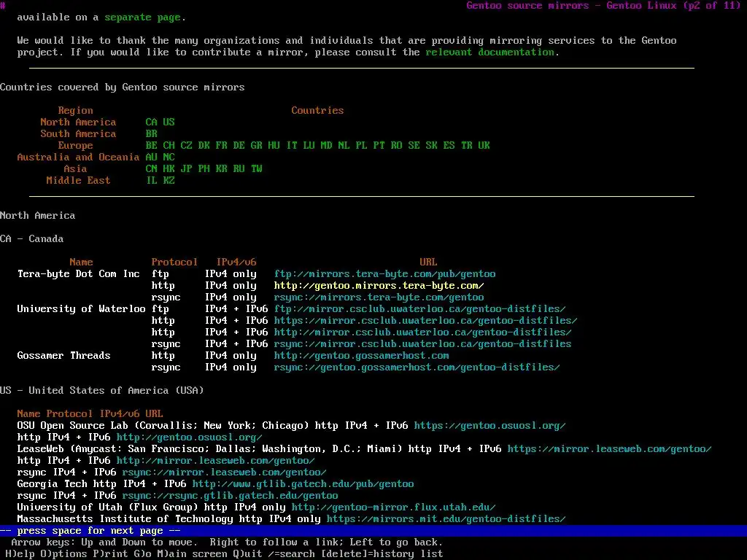747x560 pixels.
Task: Click the page title 'Gentoo source mirrors'
Action: click(x=528, y=6)
